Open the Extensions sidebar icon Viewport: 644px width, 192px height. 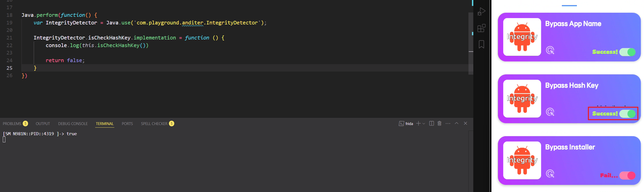(481, 28)
